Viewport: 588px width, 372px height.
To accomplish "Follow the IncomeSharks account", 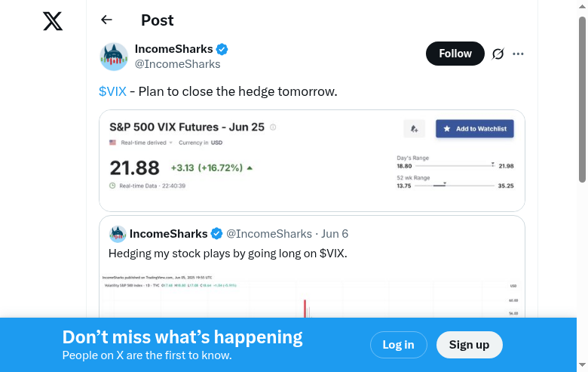I will point(455,54).
